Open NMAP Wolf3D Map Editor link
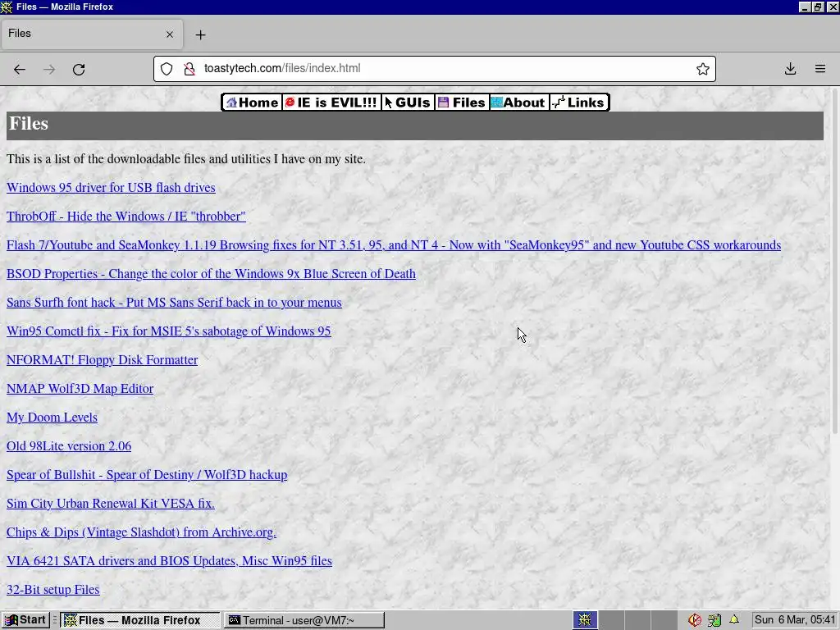Image resolution: width=840 pixels, height=630 pixels. pos(80,389)
